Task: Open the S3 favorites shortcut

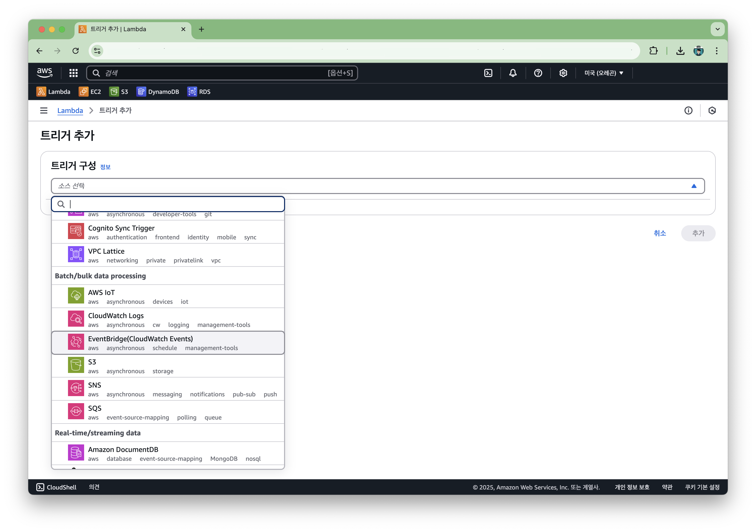Action: click(x=119, y=92)
